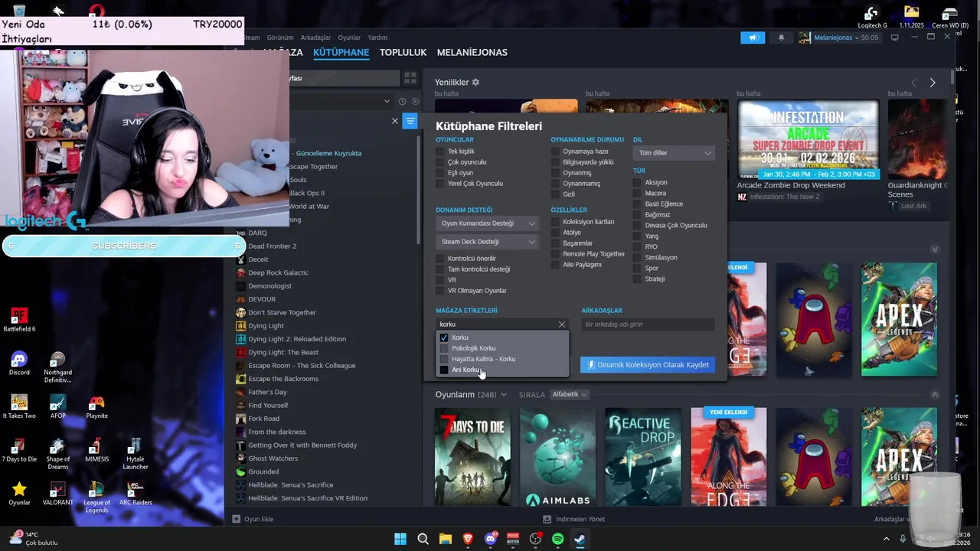Enable the Aksiyon genre filter

point(637,183)
